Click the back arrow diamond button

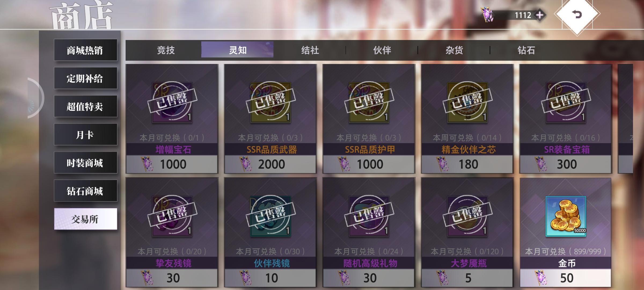tap(577, 14)
